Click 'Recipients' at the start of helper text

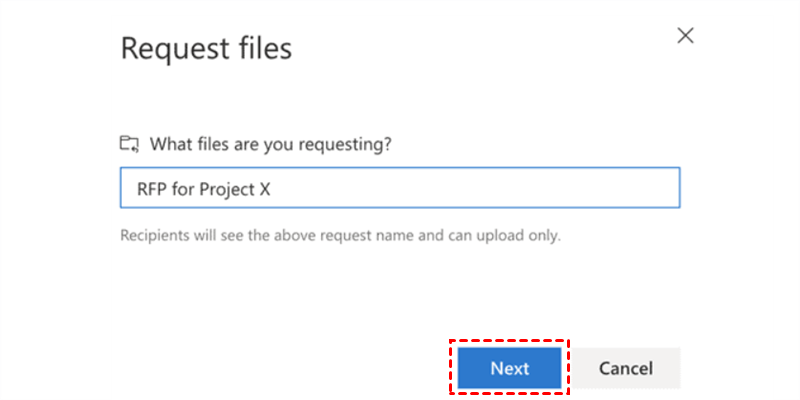pyautogui.click(x=153, y=236)
